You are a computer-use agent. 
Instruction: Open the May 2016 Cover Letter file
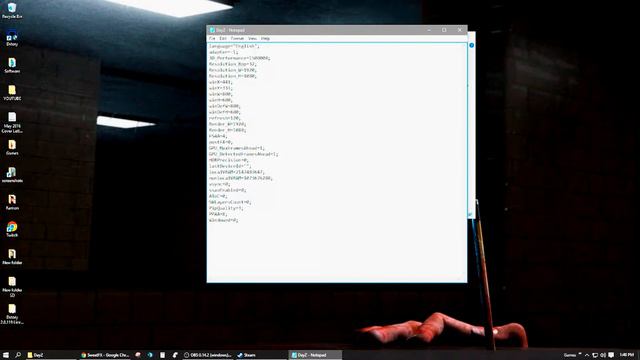click(x=12, y=122)
